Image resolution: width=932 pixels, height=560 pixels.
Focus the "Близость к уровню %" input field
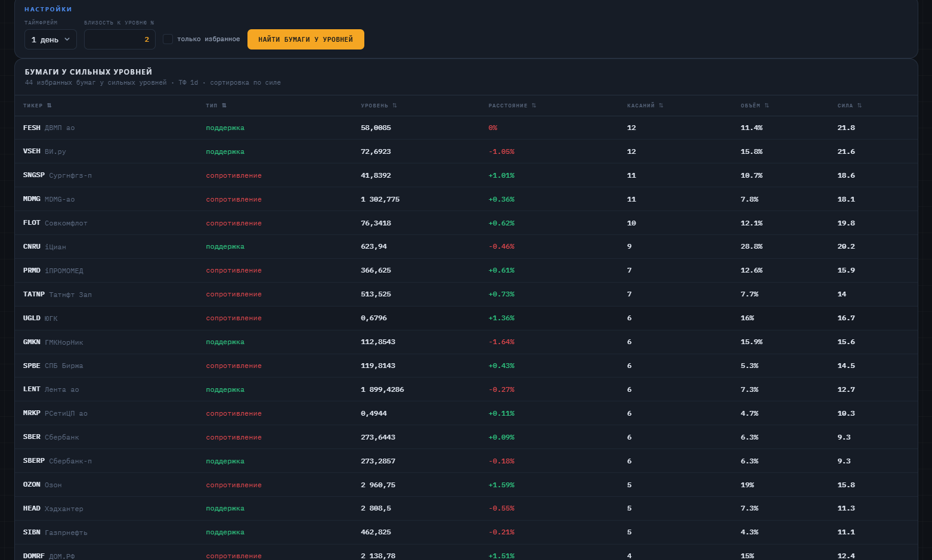(x=120, y=39)
